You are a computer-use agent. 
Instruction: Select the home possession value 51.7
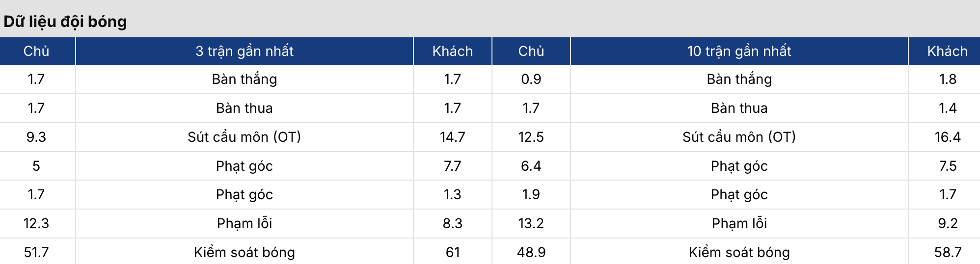pyautogui.click(x=36, y=252)
